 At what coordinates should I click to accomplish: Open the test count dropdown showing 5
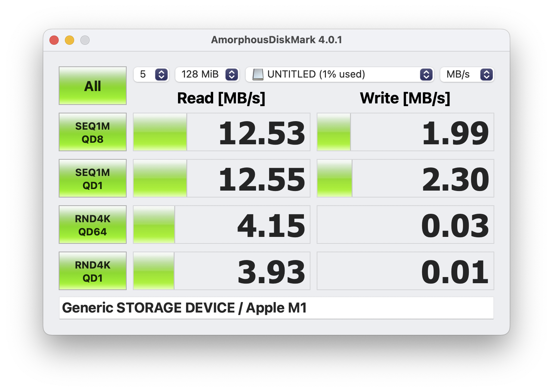[x=151, y=74]
